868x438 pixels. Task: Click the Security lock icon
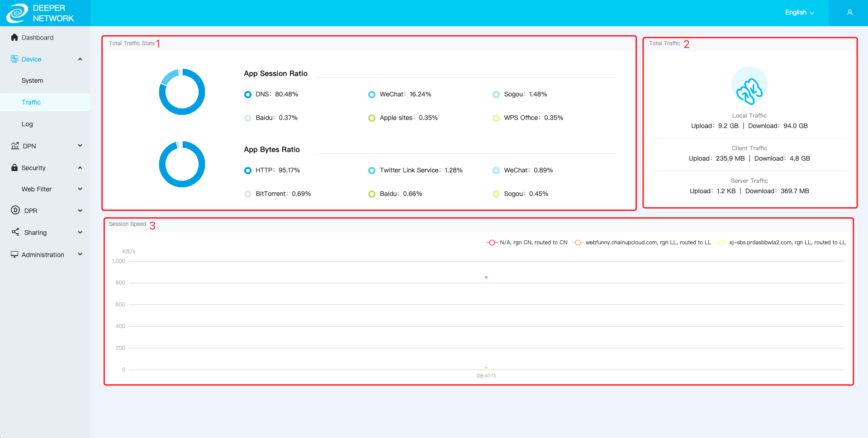[x=14, y=167]
